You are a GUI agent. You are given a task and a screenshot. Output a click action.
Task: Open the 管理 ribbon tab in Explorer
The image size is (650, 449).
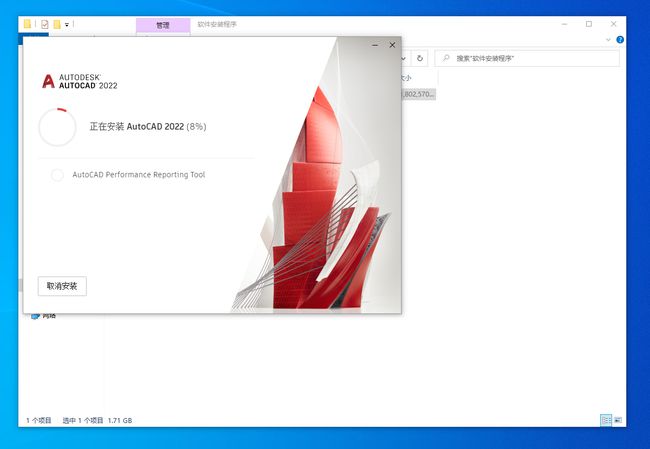click(x=163, y=25)
